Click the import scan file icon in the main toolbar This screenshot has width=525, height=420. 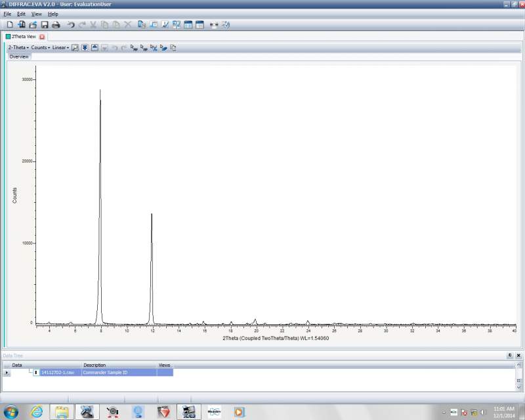click(x=22, y=24)
